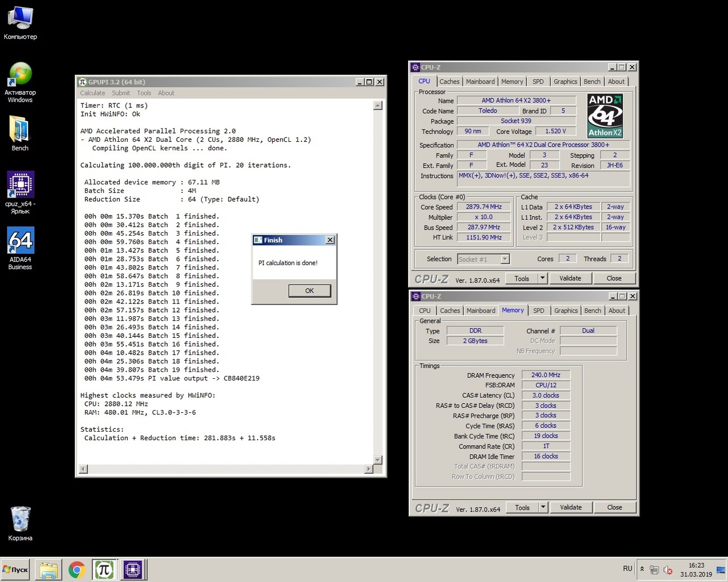Launch AIDA64 Business desktop icon
This screenshot has width=728, height=582.
click(x=20, y=248)
